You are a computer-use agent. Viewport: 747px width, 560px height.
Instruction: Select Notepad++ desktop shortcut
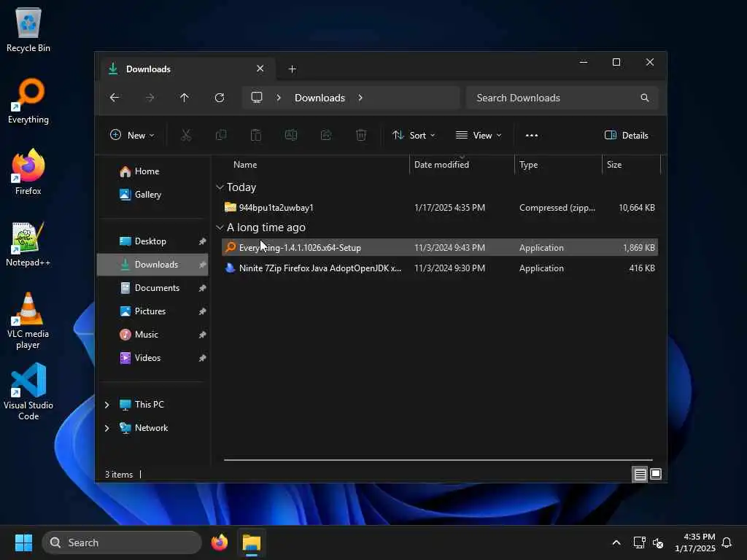28,244
